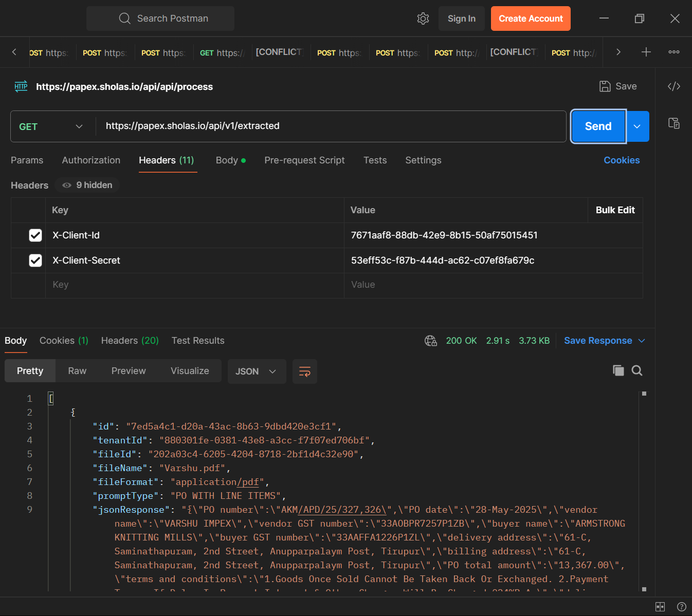The image size is (692, 616).
Task: Click the empty Key header field
Action: tap(195, 285)
